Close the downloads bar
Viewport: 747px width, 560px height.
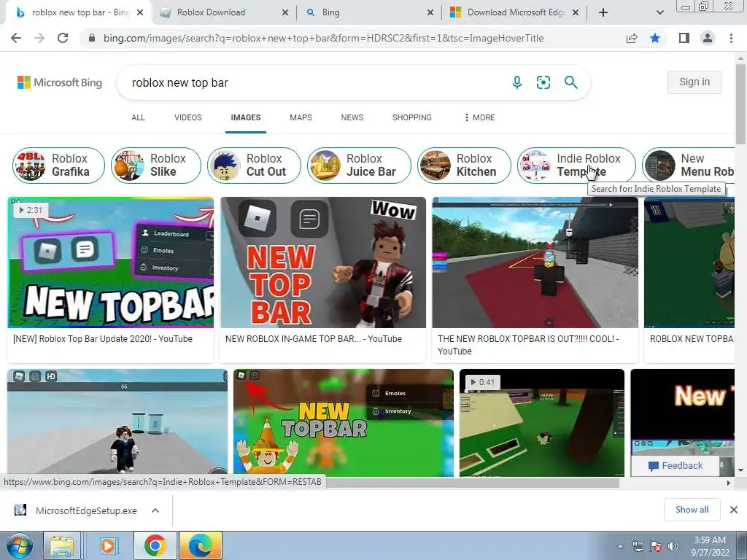click(734, 510)
